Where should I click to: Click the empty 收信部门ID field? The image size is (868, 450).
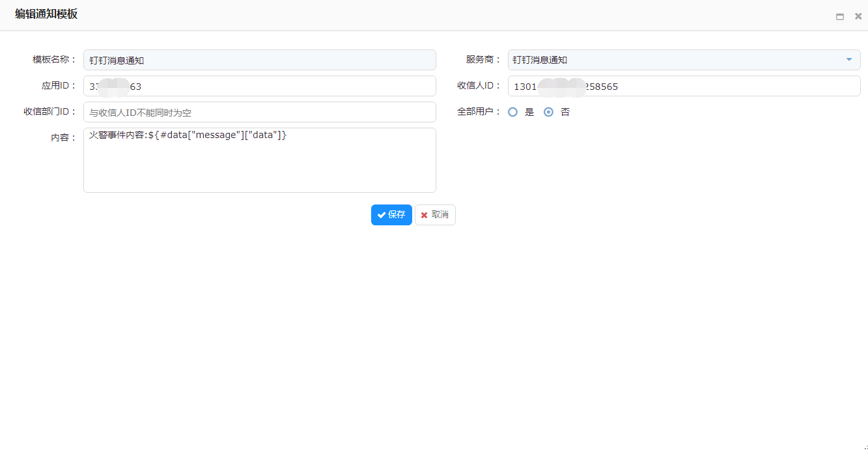259,112
